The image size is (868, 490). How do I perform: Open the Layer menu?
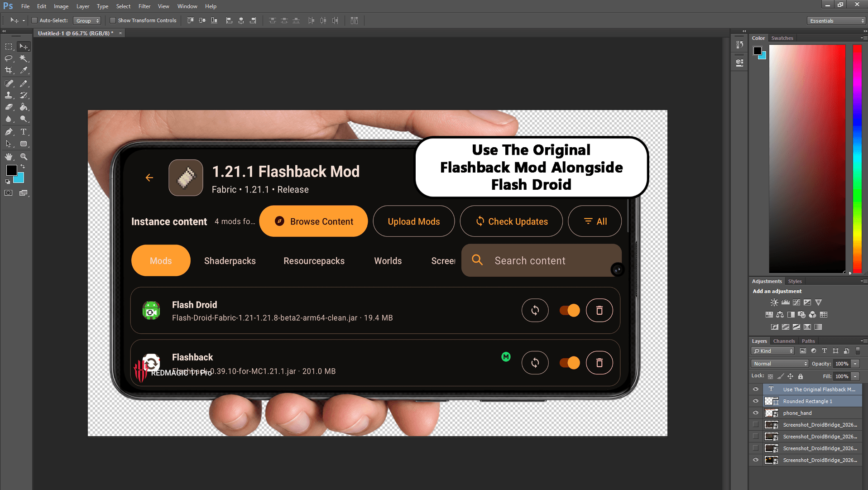pos(82,6)
